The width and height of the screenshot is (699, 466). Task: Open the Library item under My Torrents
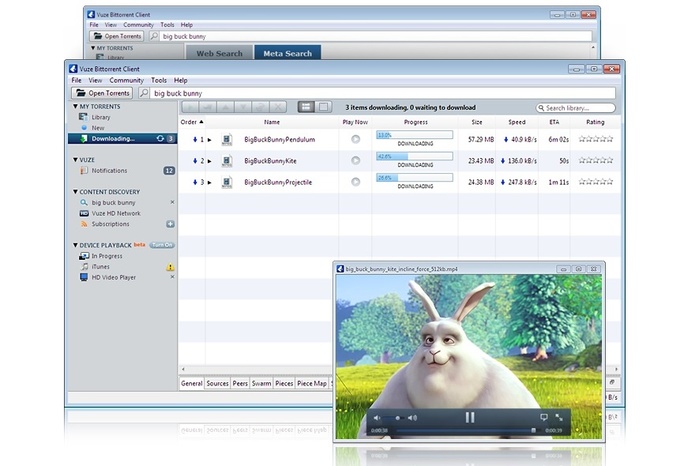click(x=101, y=117)
